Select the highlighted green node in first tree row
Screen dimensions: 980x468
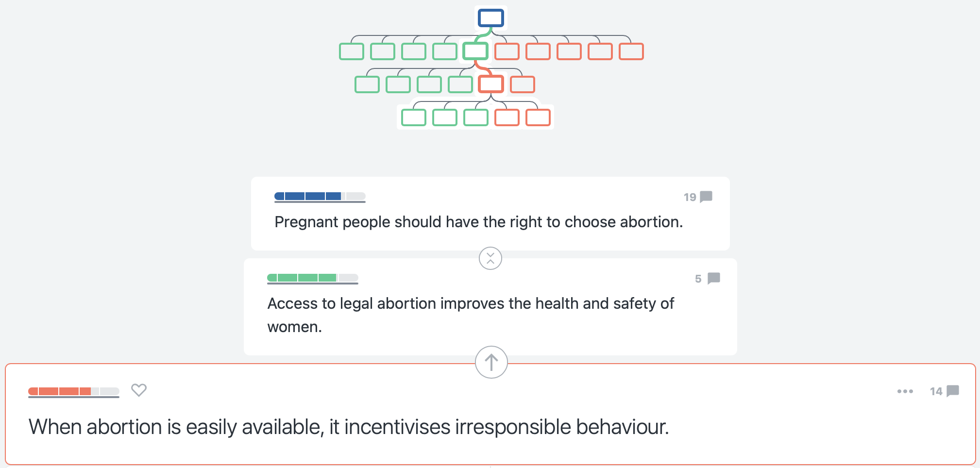point(475,51)
